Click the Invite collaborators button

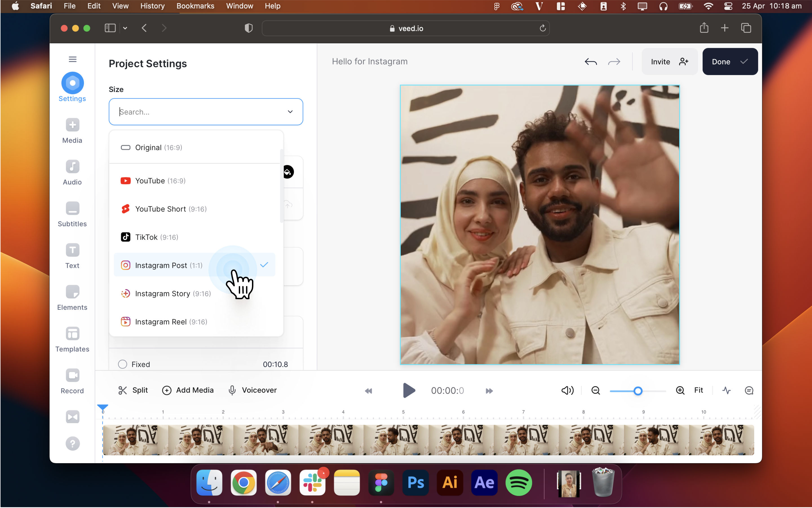(669, 61)
